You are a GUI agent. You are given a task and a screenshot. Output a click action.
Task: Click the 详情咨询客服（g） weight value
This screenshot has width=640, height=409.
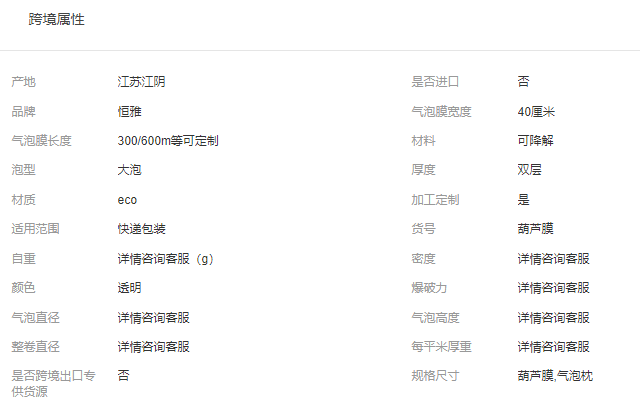(x=166, y=259)
